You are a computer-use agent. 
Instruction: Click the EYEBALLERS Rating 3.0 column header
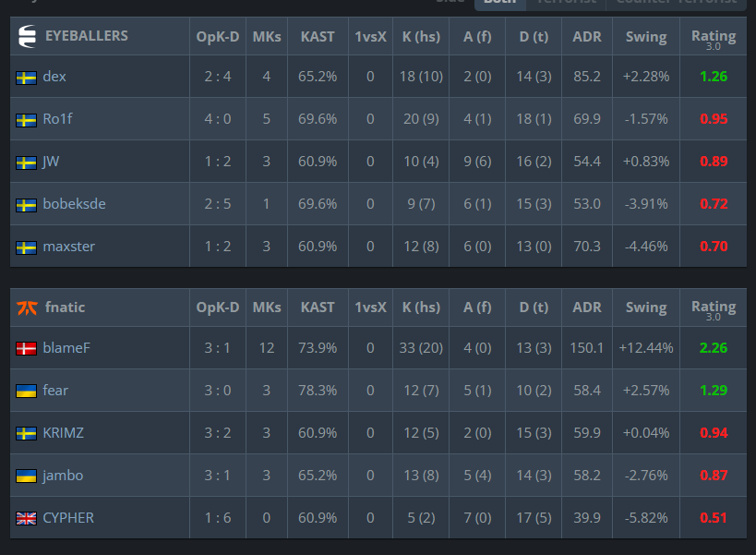tap(714, 38)
